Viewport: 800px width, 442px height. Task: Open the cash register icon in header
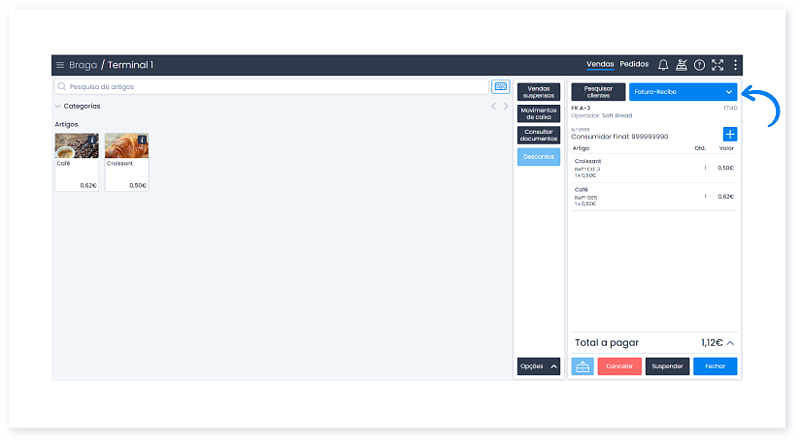click(682, 65)
